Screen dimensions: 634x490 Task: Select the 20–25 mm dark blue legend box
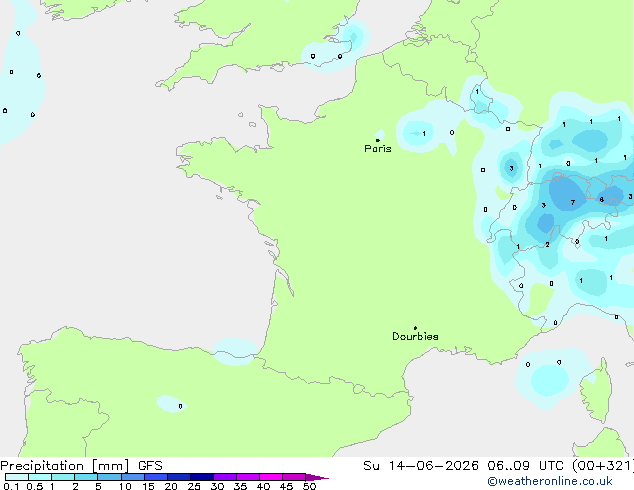pos(179,477)
